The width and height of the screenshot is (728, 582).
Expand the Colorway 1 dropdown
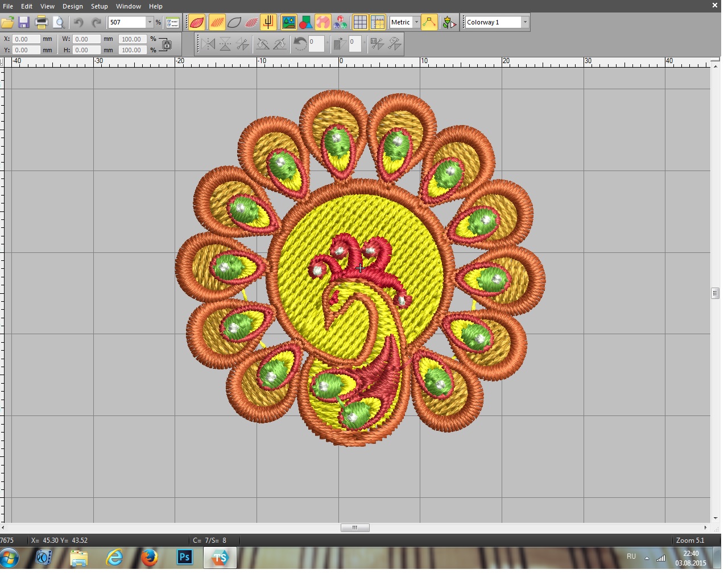tap(524, 23)
